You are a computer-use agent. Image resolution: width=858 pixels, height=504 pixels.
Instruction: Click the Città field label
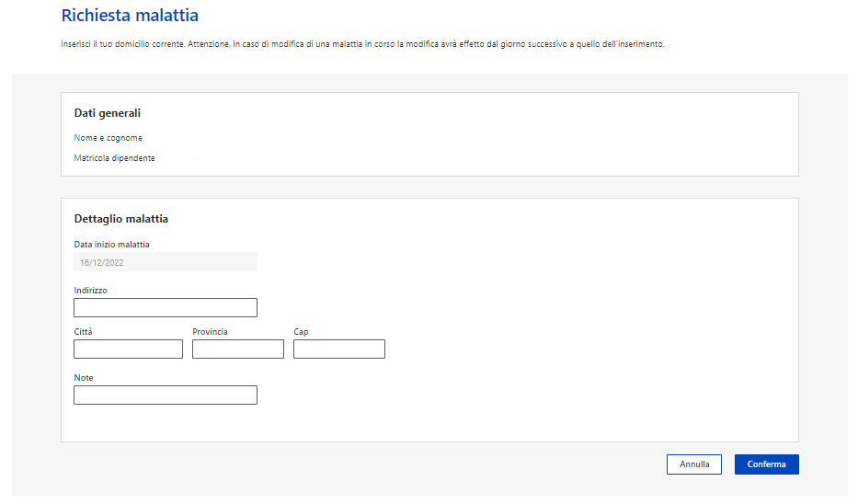tap(84, 332)
